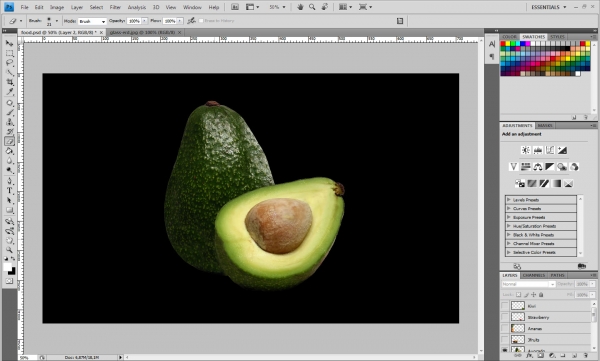Switch to glass document tab
The width and height of the screenshot is (600, 361).
(x=145, y=33)
